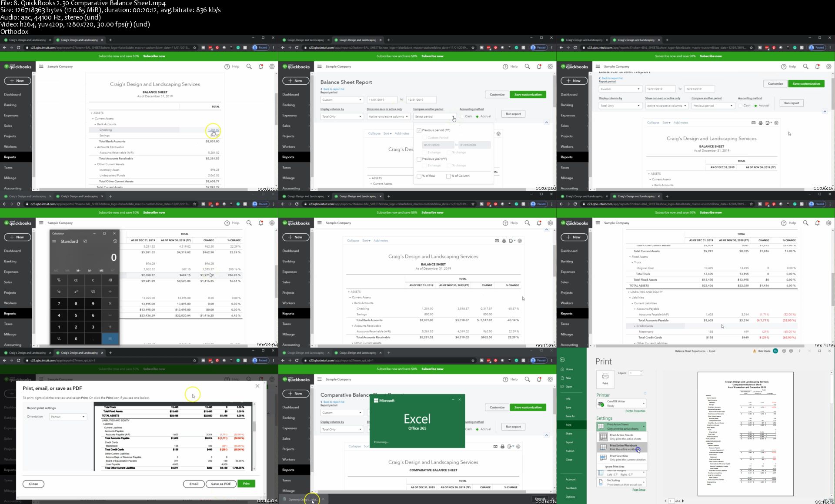Open Portrait orientation dropdown in print dialog
This screenshot has width=835, height=504.
coord(68,417)
